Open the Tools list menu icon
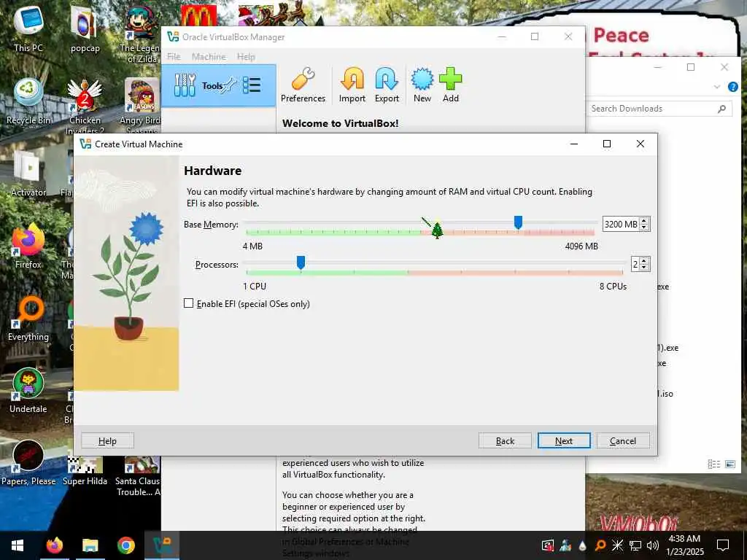Screen dimensions: 747x560 point(251,85)
